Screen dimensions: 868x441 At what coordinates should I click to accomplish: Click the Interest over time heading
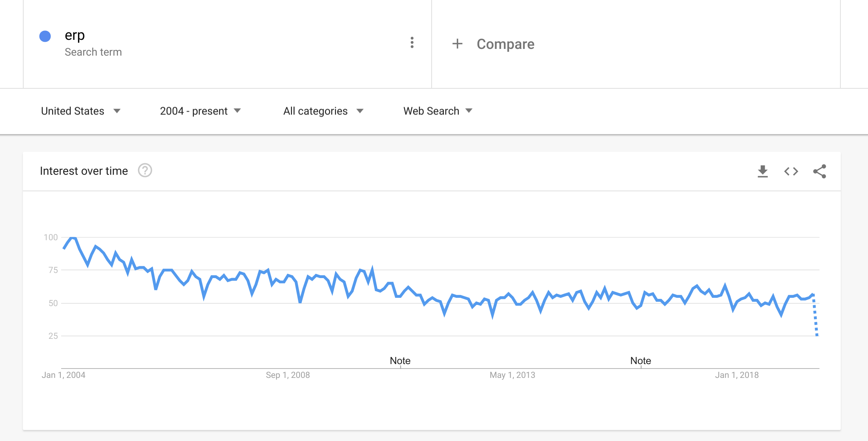(84, 171)
